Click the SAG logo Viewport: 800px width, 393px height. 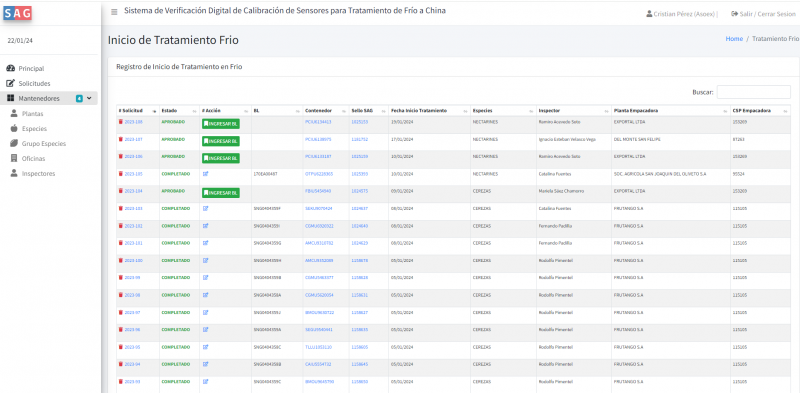pyautogui.click(x=18, y=13)
